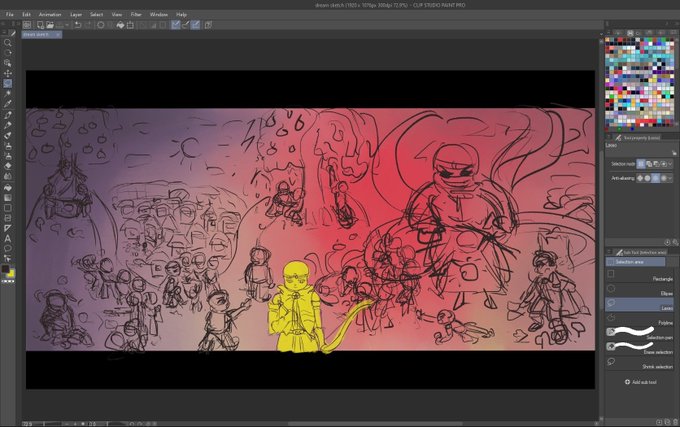
Task: Set anti-aliasing to Weak
Action: tap(647, 178)
